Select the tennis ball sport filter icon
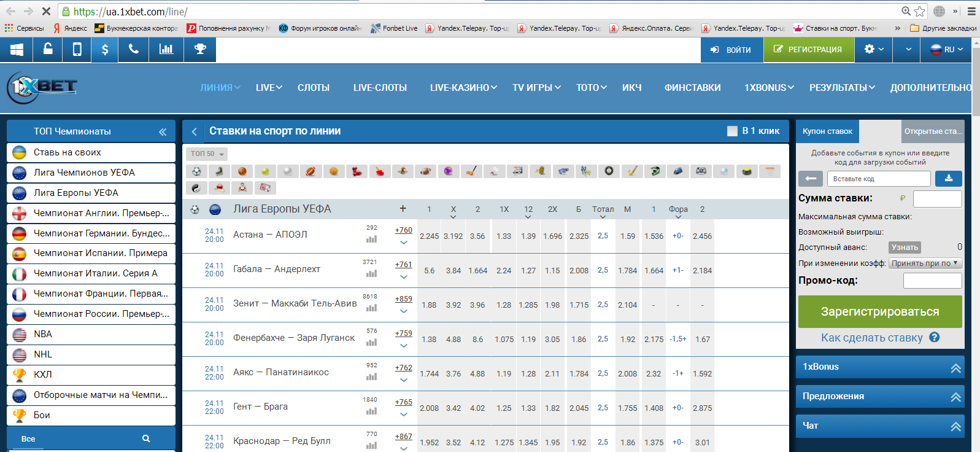 tap(265, 171)
